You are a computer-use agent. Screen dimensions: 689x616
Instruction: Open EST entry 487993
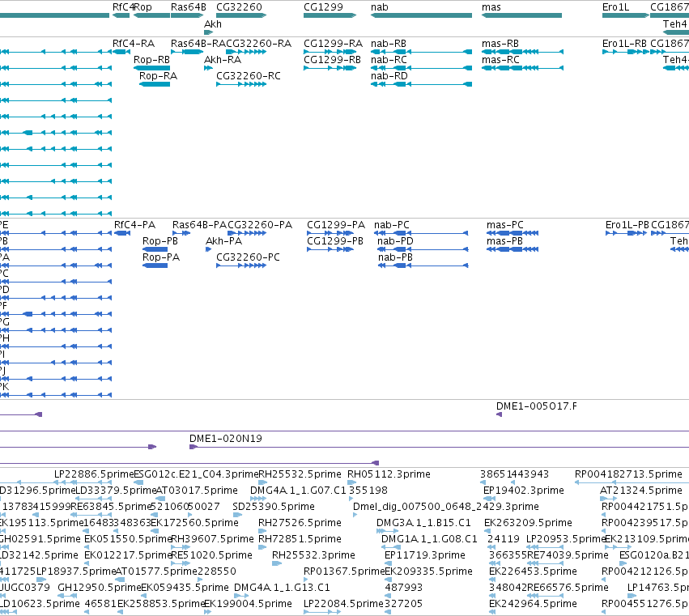404,588
